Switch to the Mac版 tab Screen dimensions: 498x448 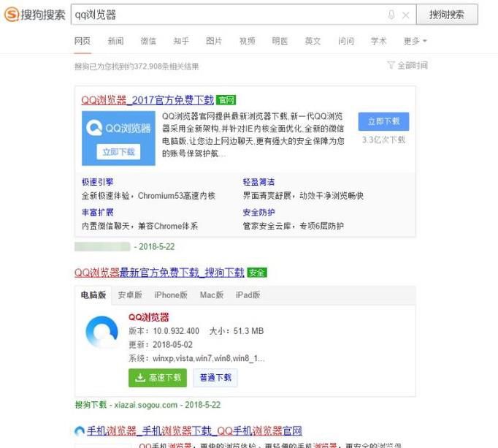click(x=212, y=295)
